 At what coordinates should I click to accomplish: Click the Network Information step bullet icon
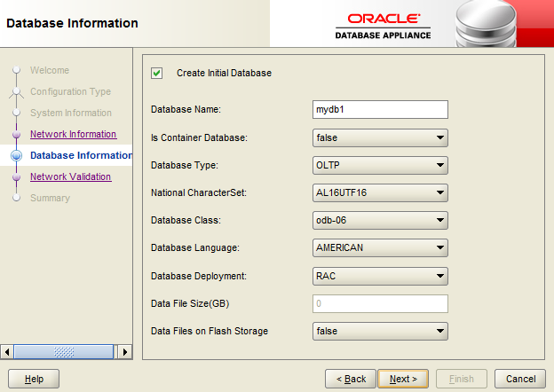[x=16, y=135]
